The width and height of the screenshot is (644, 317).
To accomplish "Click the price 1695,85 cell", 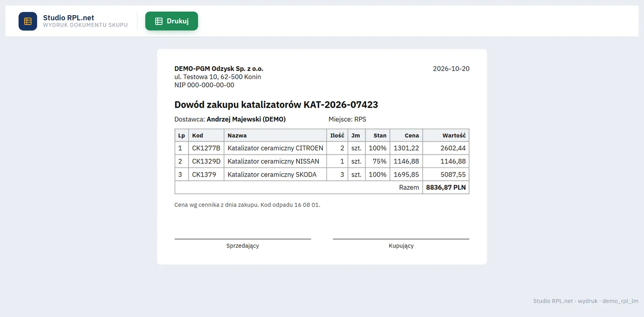I will [406, 175].
